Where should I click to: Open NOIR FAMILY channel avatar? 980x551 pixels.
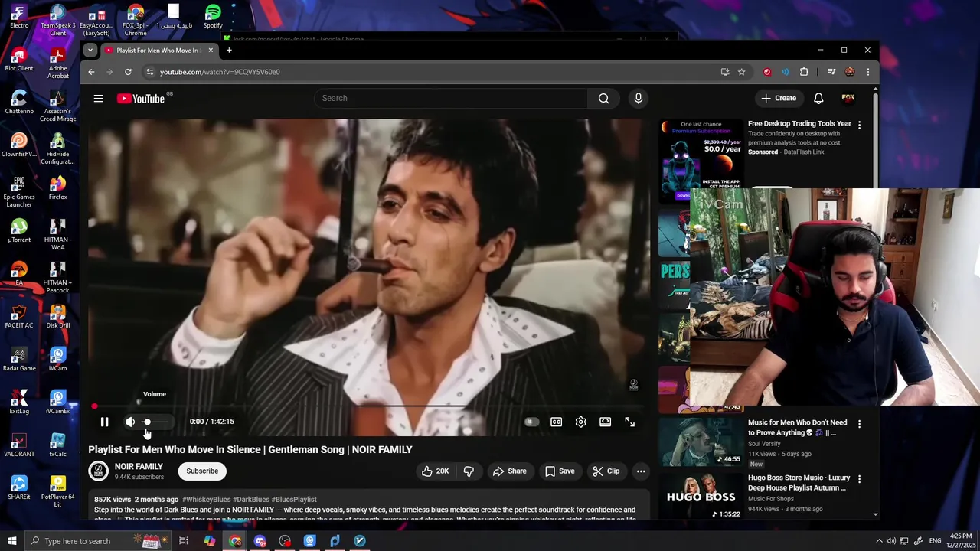coord(98,471)
